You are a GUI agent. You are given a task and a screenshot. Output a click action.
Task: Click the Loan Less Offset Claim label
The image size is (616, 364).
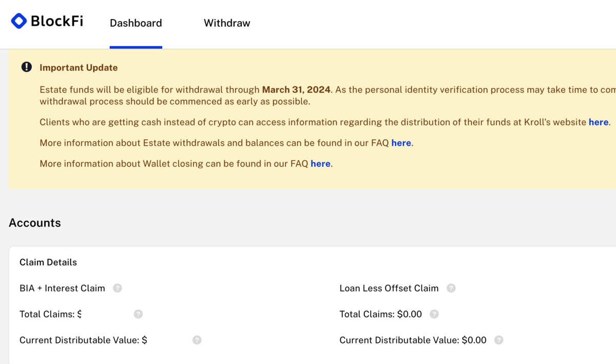click(x=389, y=289)
